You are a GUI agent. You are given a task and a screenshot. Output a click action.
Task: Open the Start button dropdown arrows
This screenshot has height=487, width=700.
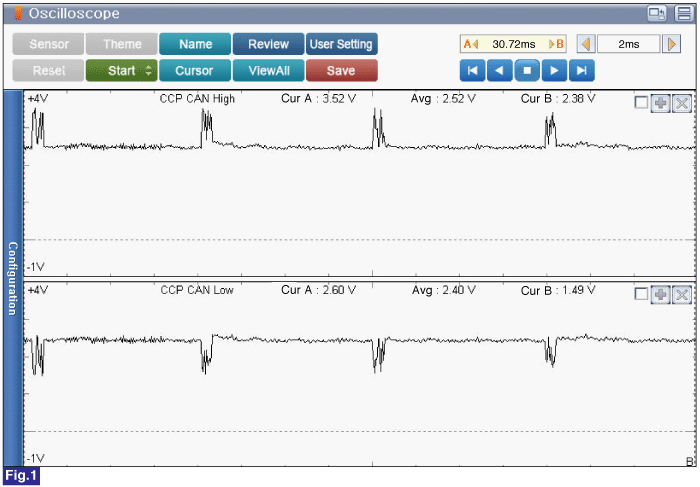(x=149, y=71)
